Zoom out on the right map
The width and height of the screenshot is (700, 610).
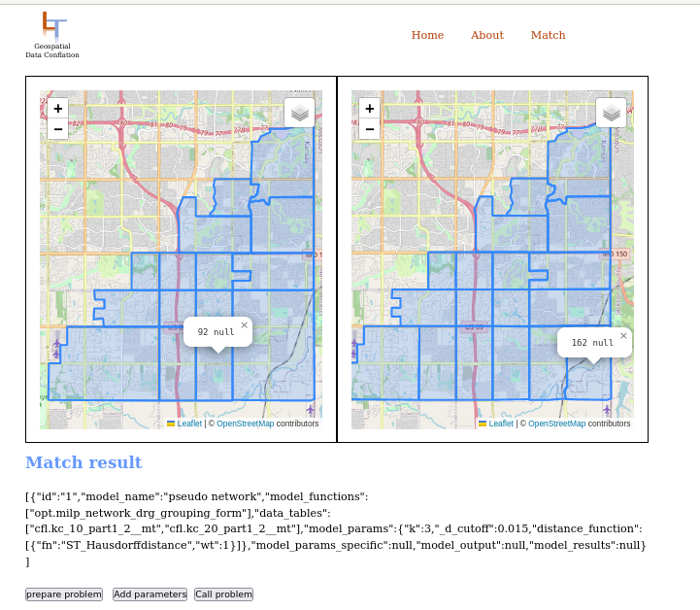click(x=370, y=129)
